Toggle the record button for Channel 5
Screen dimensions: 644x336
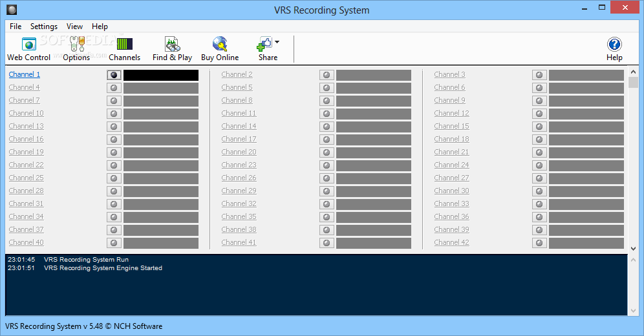click(327, 88)
